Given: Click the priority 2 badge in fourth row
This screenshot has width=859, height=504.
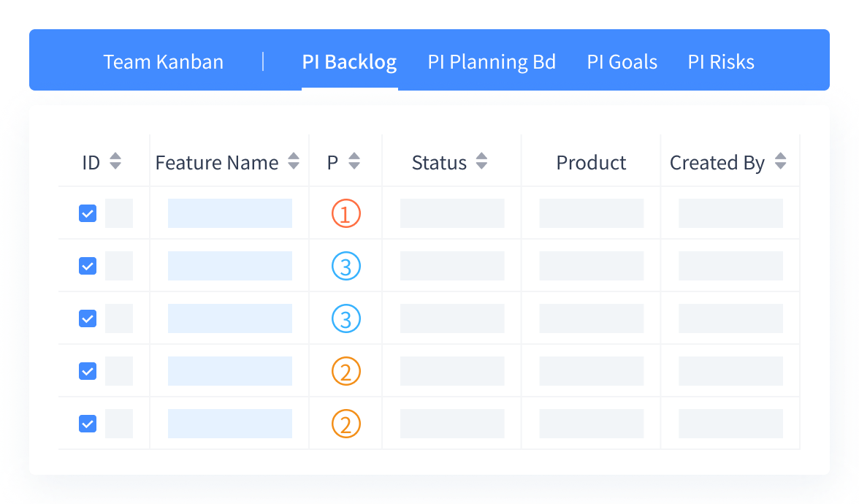Looking at the screenshot, I should point(346,372).
